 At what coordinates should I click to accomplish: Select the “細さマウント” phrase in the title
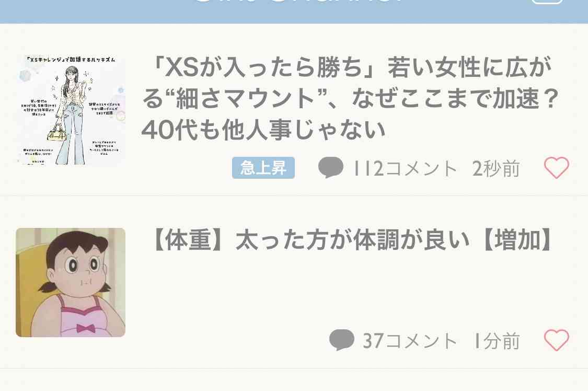click(247, 99)
